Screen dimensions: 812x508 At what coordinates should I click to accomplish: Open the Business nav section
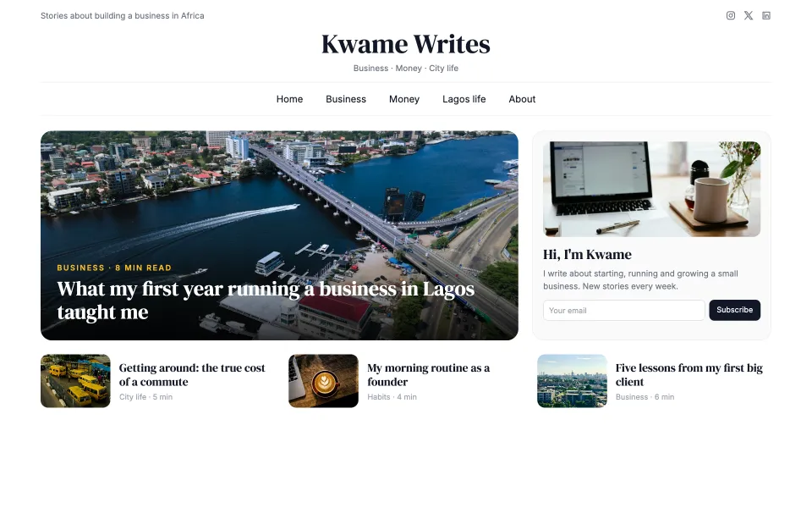pyautogui.click(x=345, y=99)
